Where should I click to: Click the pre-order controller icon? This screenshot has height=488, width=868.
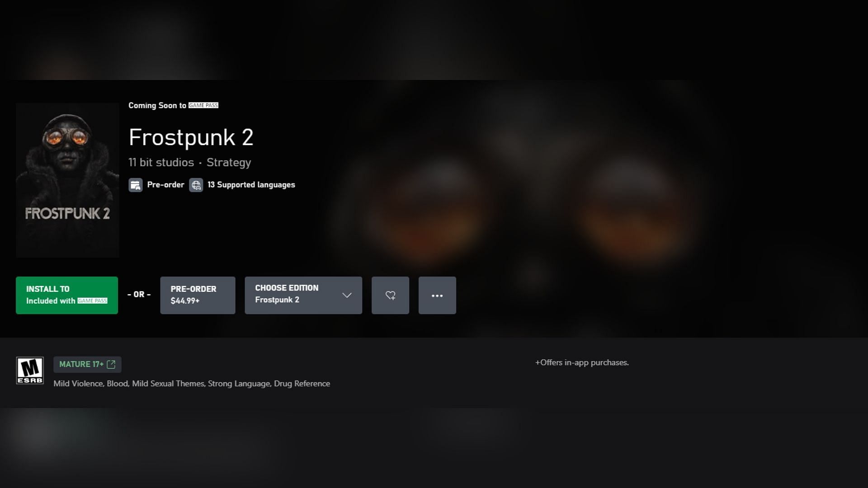pos(135,185)
